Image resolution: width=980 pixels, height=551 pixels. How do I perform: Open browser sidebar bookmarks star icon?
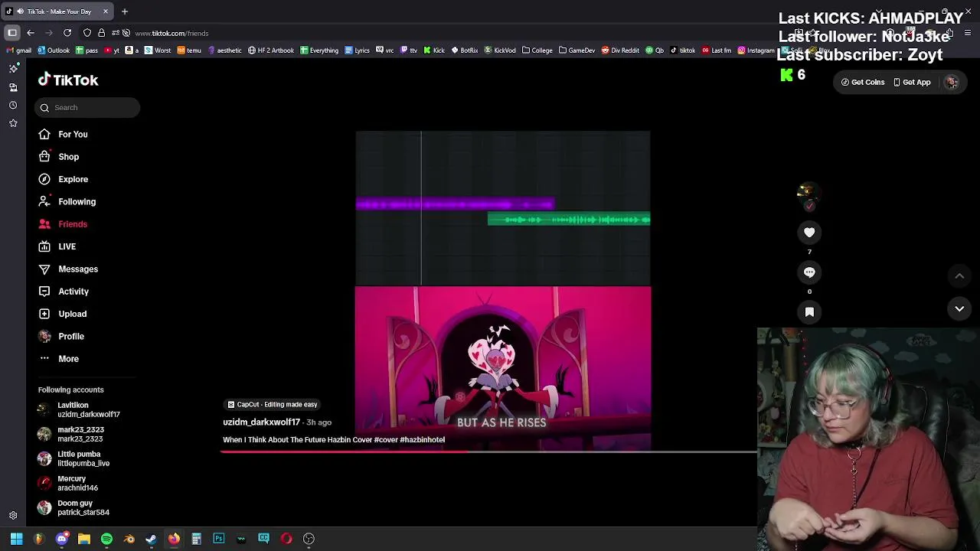[13, 123]
